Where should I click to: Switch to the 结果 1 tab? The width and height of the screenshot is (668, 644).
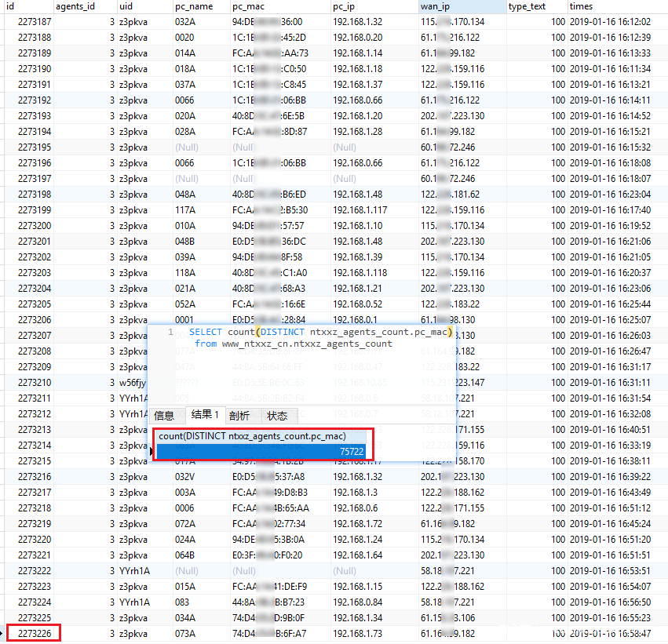(205, 416)
